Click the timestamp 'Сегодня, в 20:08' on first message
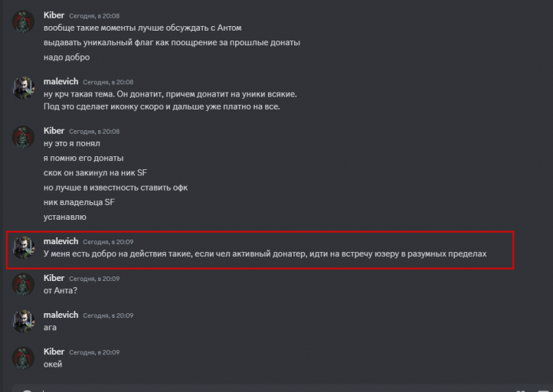 click(94, 16)
